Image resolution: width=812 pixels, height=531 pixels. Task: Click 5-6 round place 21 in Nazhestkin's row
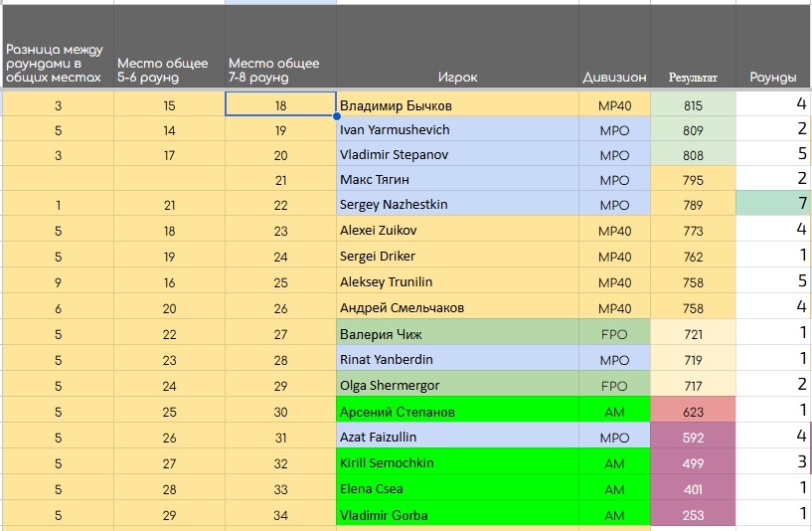169,204
